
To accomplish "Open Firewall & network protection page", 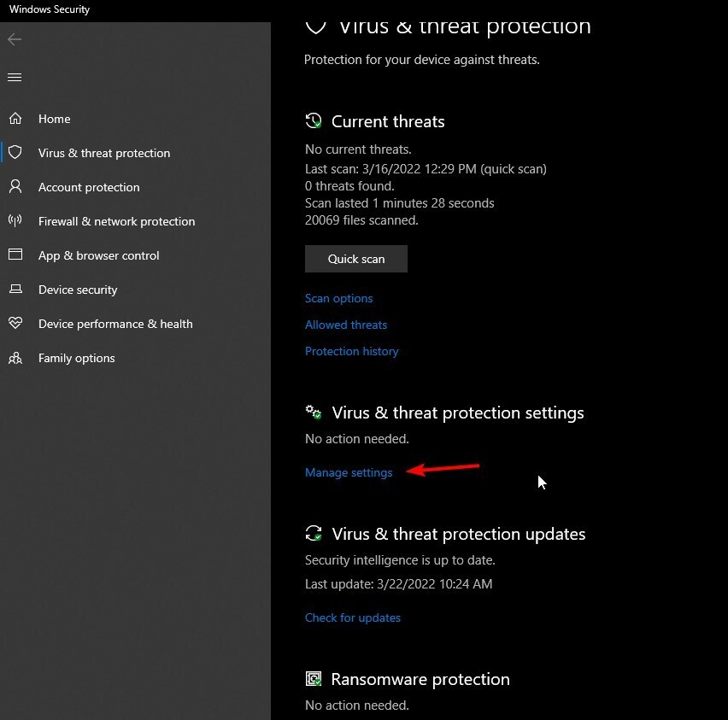I will click(x=116, y=221).
